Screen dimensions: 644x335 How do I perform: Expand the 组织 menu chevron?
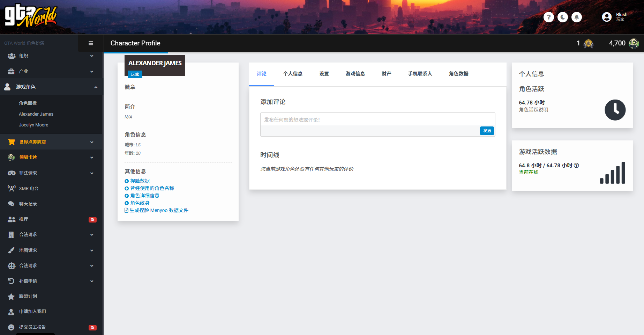click(92, 56)
